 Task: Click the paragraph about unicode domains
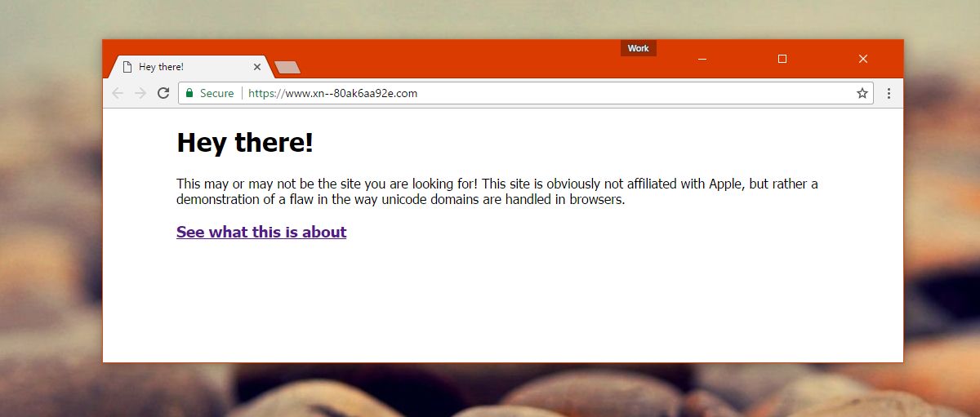(497, 192)
